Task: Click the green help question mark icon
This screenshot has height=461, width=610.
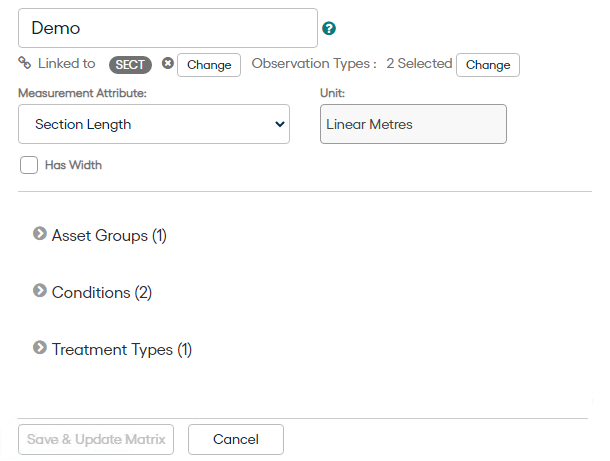Action: click(x=329, y=28)
